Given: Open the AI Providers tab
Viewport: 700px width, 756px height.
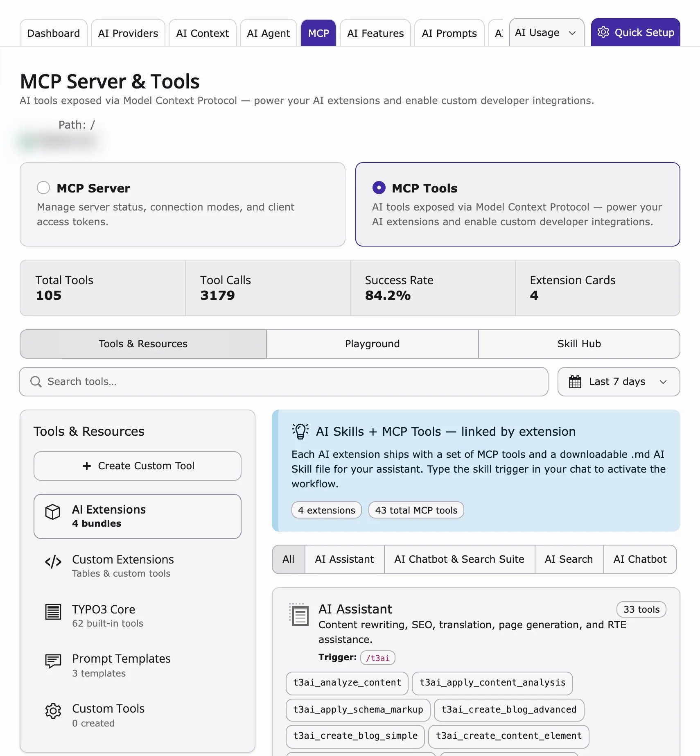Looking at the screenshot, I should click(x=128, y=33).
